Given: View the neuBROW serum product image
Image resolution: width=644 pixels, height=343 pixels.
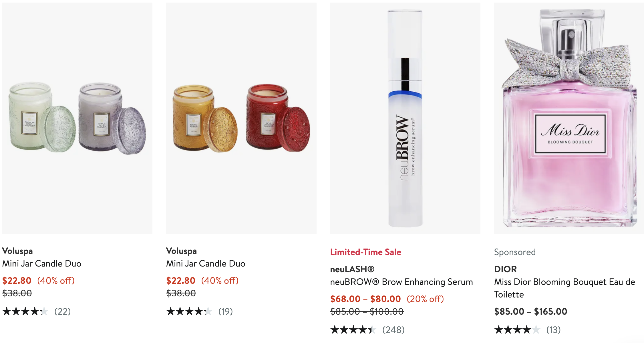Looking at the screenshot, I should point(405,118).
